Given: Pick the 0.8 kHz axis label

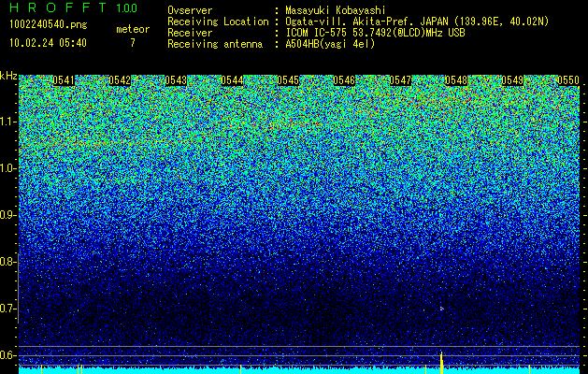Looking at the screenshot, I should tap(7, 262).
